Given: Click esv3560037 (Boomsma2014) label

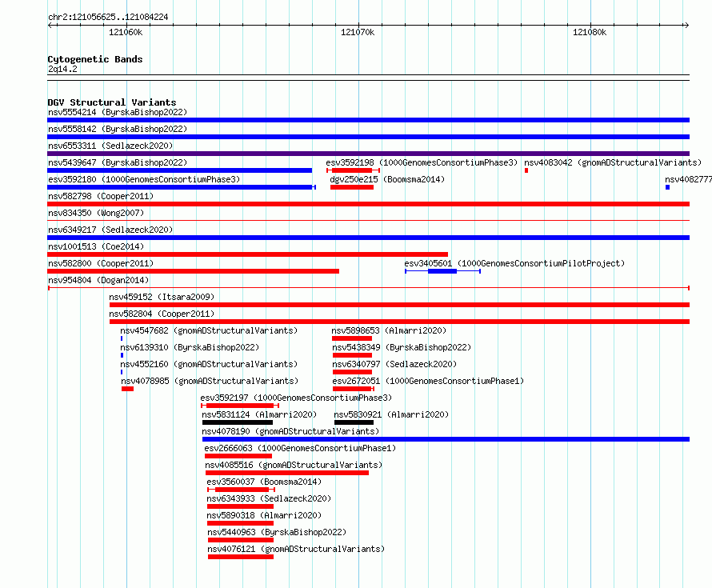Looking at the screenshot, I should point(264,482).
